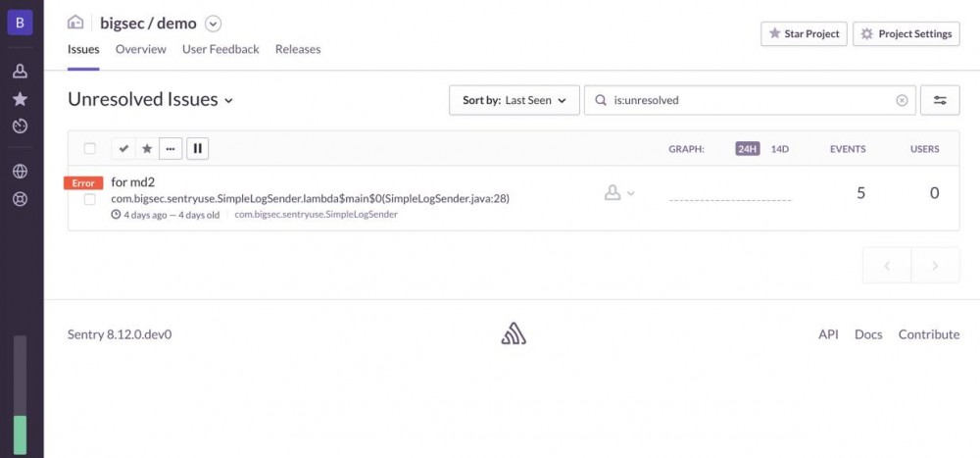Click the globe status icon in the sidebar
The width and height of the screenshot is (980, 458).
pos(20,172)
